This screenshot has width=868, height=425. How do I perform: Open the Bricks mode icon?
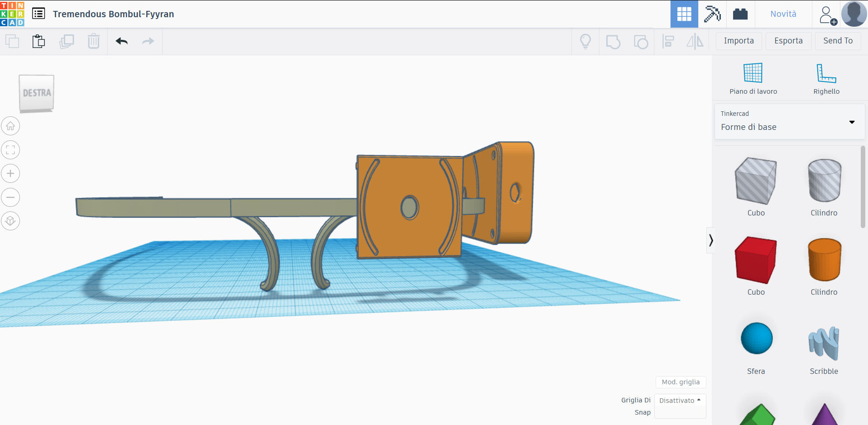pos(740,14)
